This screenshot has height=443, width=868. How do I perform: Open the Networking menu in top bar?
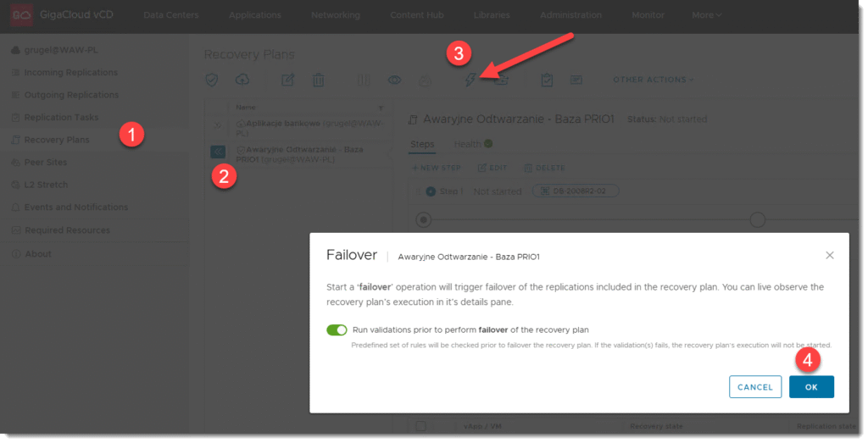click(x=335, y=15)
